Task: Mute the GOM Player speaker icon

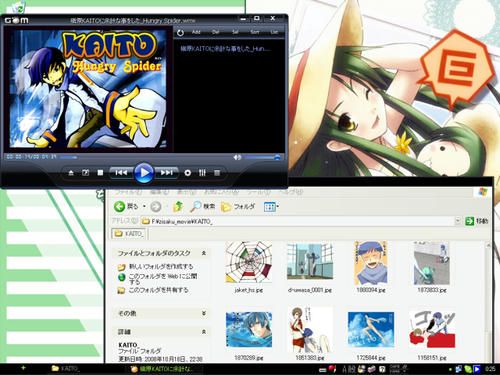Action: 237,157
